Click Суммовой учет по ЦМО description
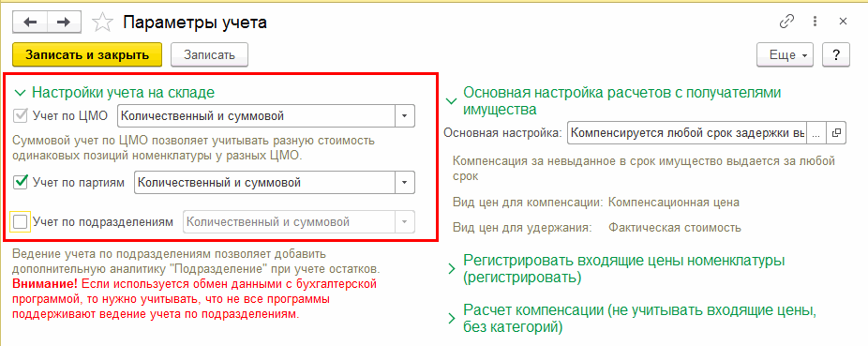The height and width of the screenshot is (346, 868). point(193,148)
